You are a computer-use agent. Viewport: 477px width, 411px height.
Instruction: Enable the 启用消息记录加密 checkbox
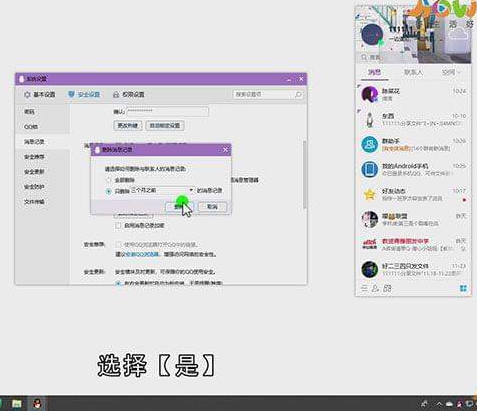(x=118, y=226)
